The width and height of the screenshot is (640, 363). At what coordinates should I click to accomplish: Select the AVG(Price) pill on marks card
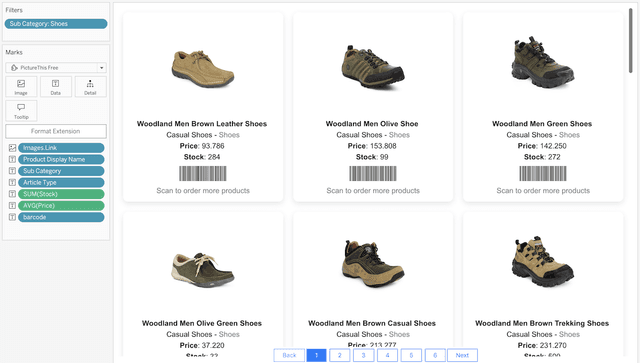(x=61, y=206)
